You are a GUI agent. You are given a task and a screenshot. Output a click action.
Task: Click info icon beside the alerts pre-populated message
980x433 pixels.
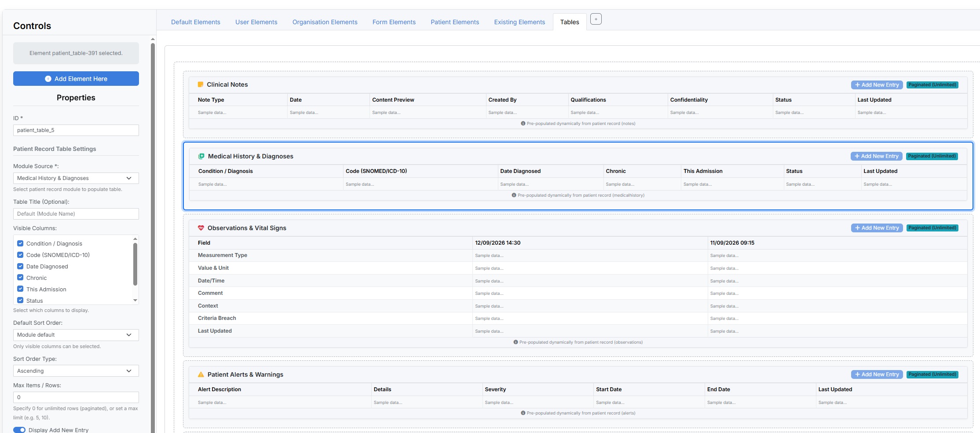click(523, 413)
